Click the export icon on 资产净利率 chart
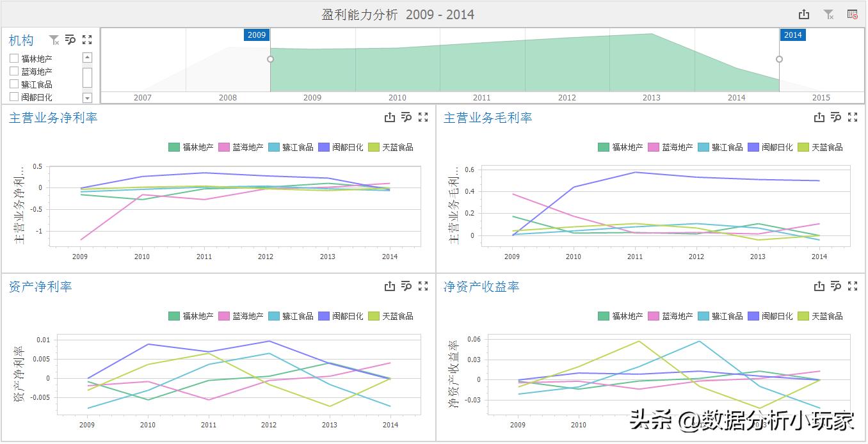 tap(390, 286)
